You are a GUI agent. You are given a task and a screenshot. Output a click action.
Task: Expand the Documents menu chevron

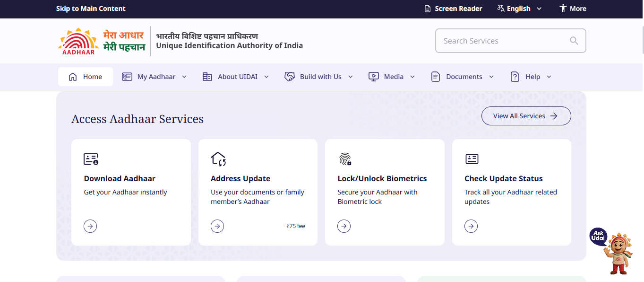tap(491, 77)
